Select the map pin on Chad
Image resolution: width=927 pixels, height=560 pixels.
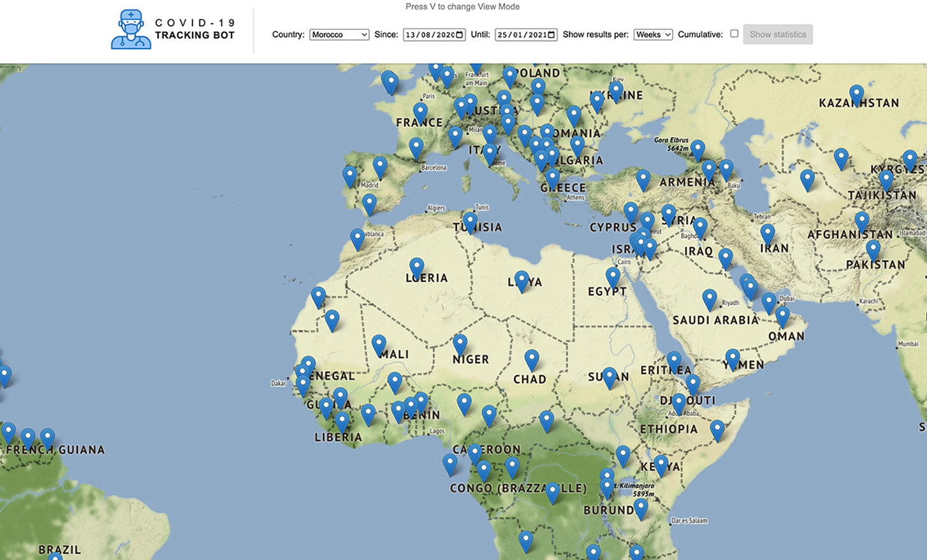click(x=532, y=359)
